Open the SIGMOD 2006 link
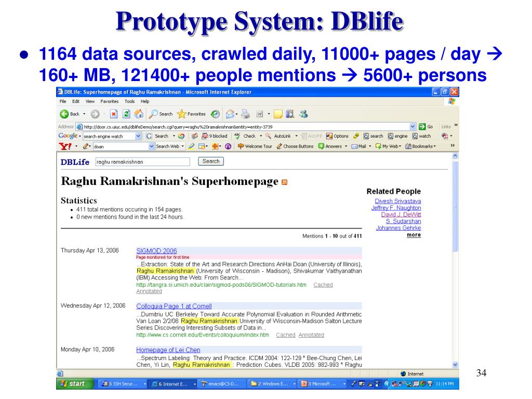This screenshot has width=532, height=399. [x=156, y=251]
